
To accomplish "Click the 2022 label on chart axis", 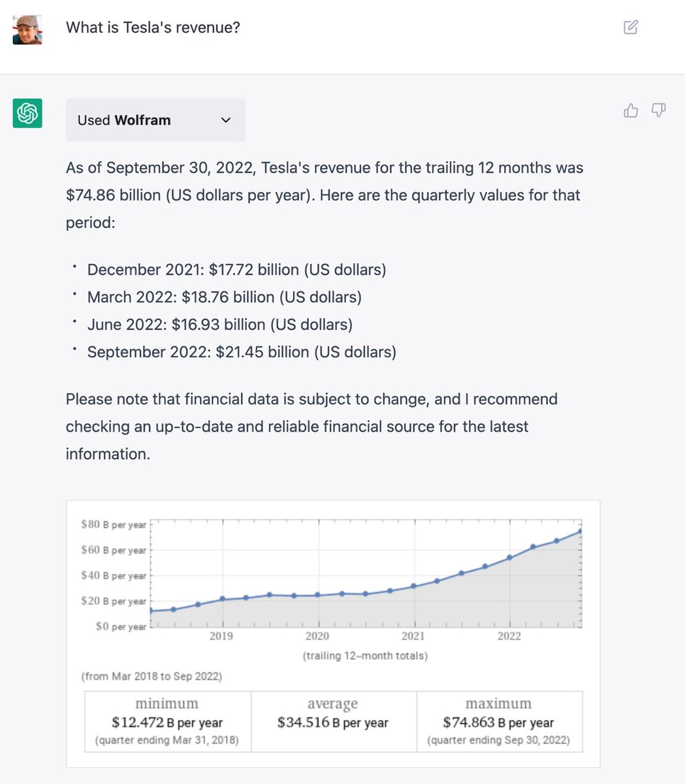I will click(x=509, y=636).
